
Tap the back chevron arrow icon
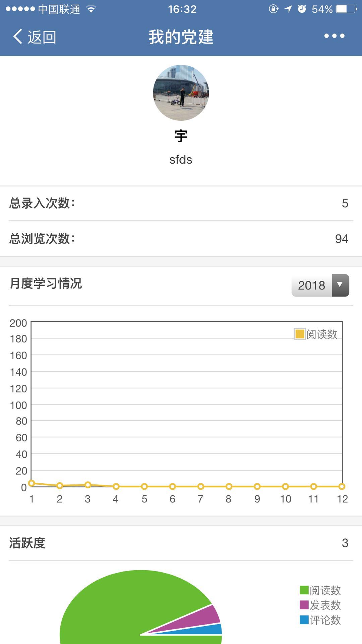[17, 36]
